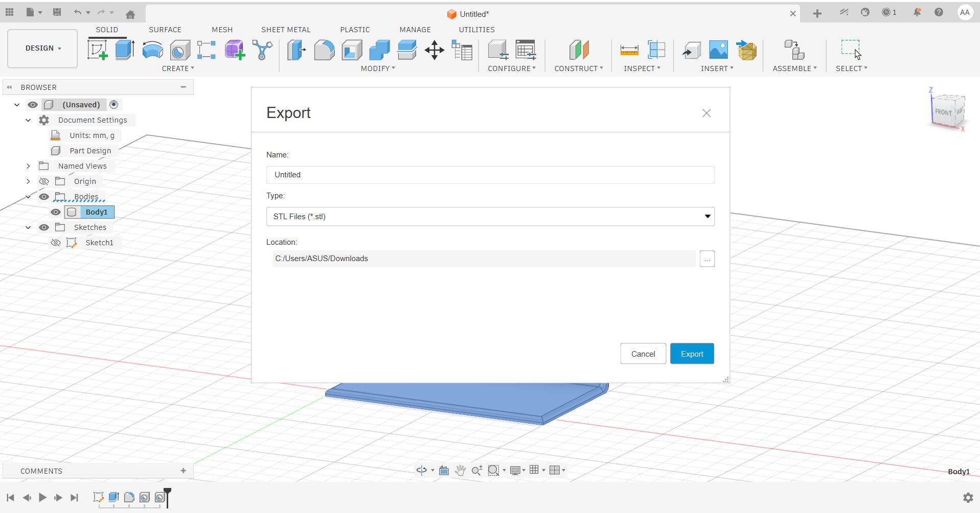Click the ViewCube FRONT face

click(943, 112)
